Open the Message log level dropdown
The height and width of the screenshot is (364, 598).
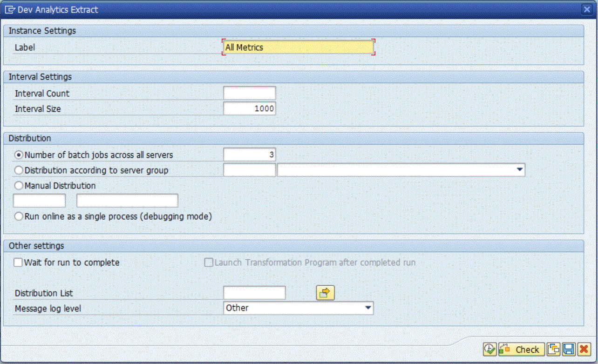pyautogui.click(x=368, y=308)
